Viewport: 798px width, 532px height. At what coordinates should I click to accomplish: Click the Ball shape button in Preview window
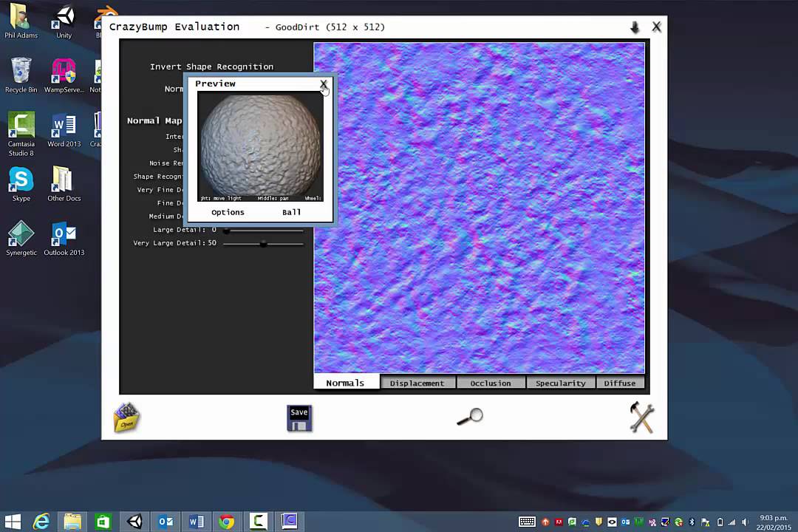pyautogui.click(x=292, y=212)
